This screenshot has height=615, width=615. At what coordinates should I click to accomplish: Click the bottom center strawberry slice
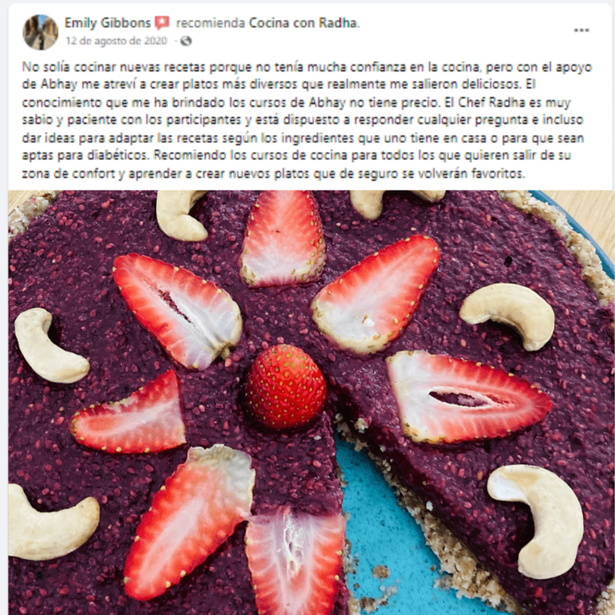click(296, 562)
